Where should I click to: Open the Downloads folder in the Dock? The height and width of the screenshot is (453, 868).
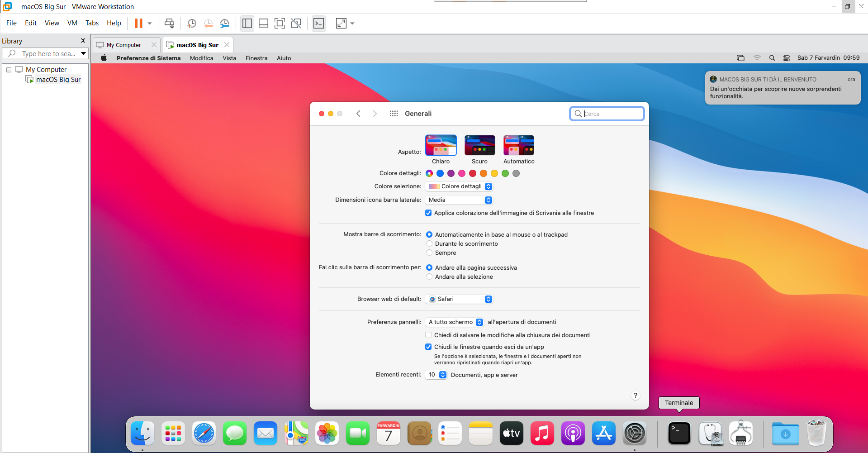tap(786, 433)
